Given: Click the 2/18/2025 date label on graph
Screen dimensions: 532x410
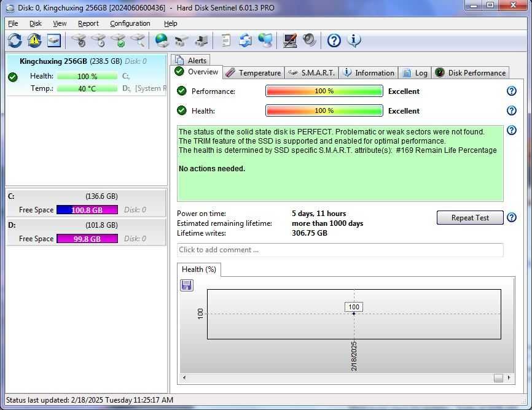Looking at the screenshot, I should click(353, 357).
